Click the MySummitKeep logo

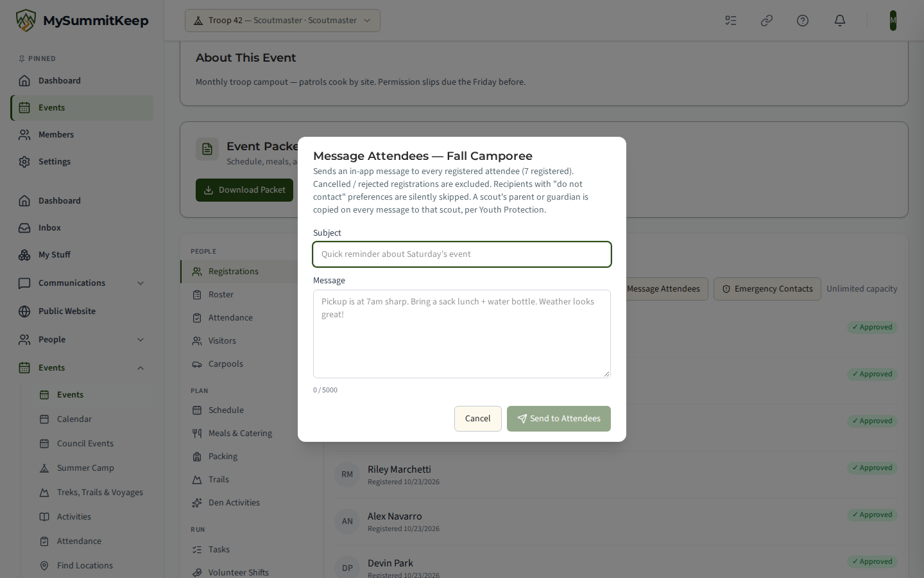(82, 21)
